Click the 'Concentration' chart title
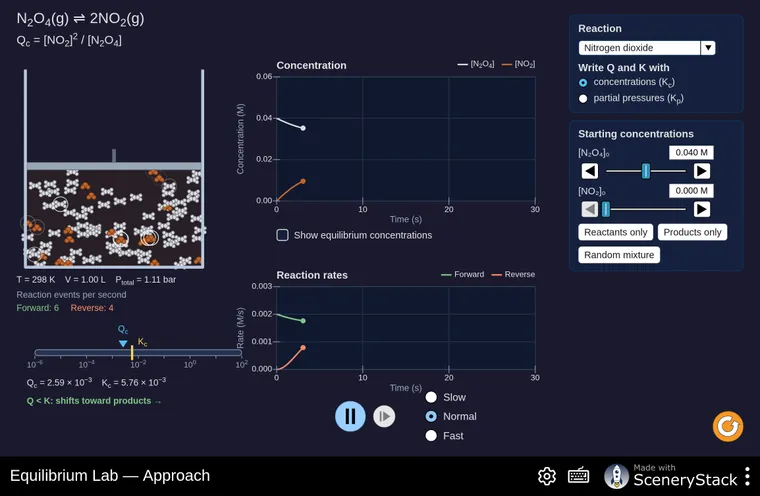 coord(311,65)
